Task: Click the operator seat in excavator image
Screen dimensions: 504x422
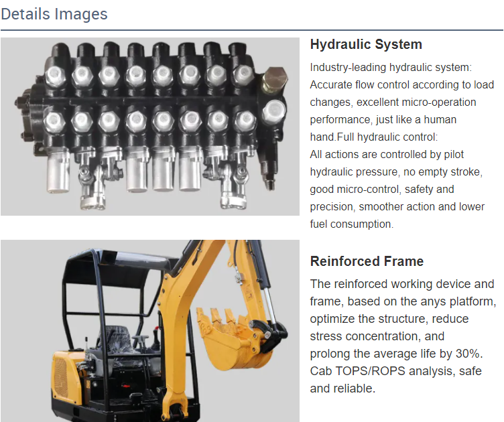Action: point(118,340)
